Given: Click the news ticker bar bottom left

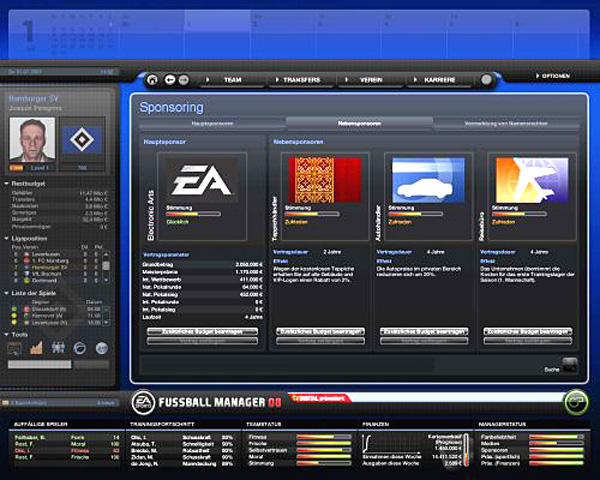Looking at the screenshot, I should [x=59, y=403].
